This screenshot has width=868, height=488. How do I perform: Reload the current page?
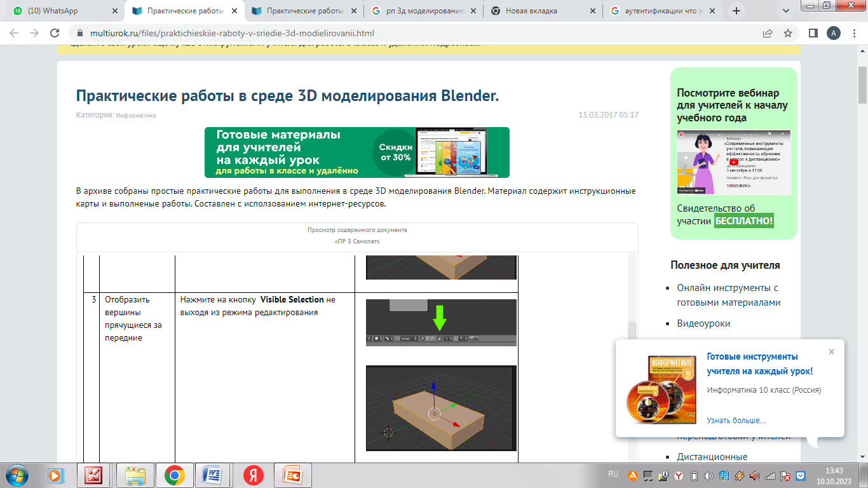(x=55, y=33)
